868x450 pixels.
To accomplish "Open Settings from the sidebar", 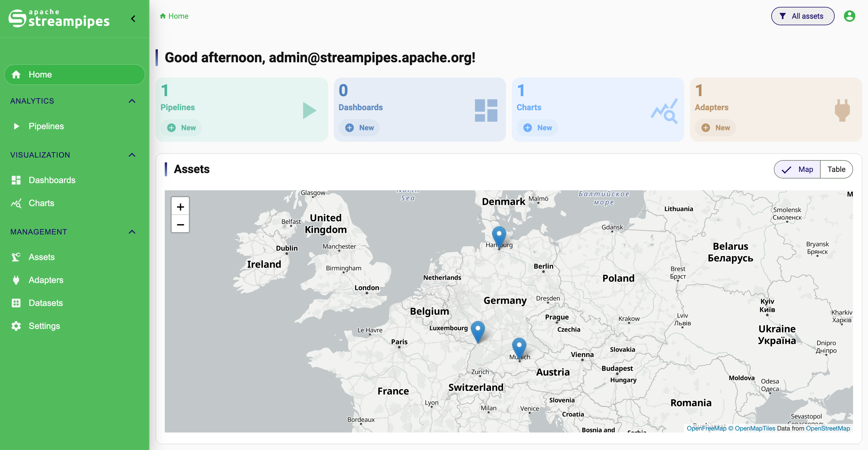I will tap(74, 326).
